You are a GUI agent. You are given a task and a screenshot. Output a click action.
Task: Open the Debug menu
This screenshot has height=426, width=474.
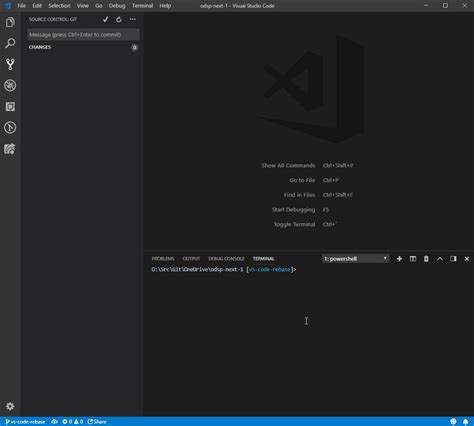tap(117, 6)
